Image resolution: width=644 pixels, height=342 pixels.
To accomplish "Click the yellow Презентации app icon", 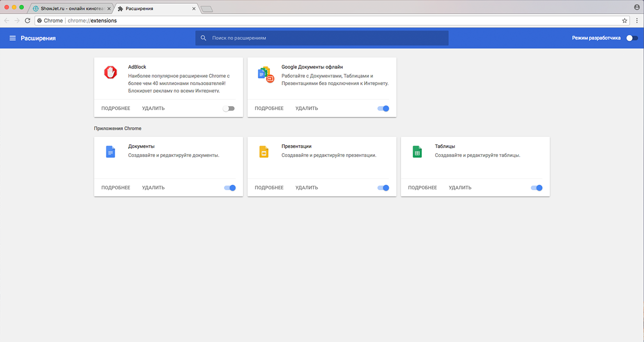I will pyautogui.click(x=264, y=152).
